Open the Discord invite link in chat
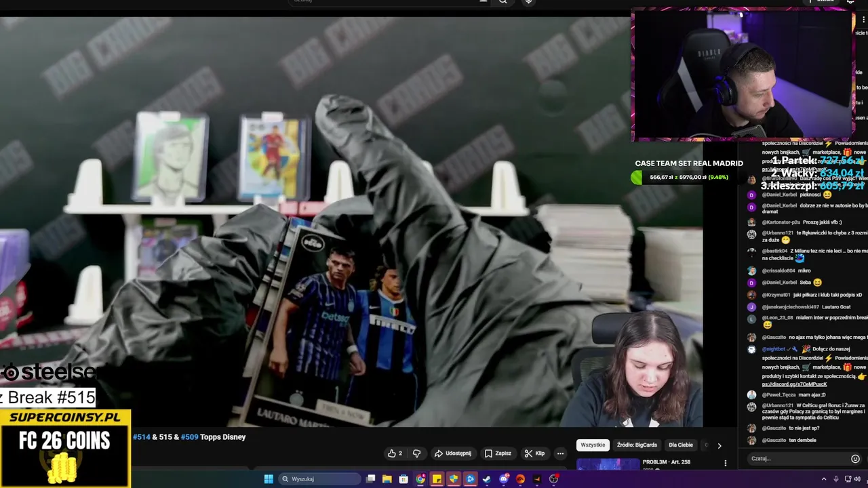 point(794,384)
